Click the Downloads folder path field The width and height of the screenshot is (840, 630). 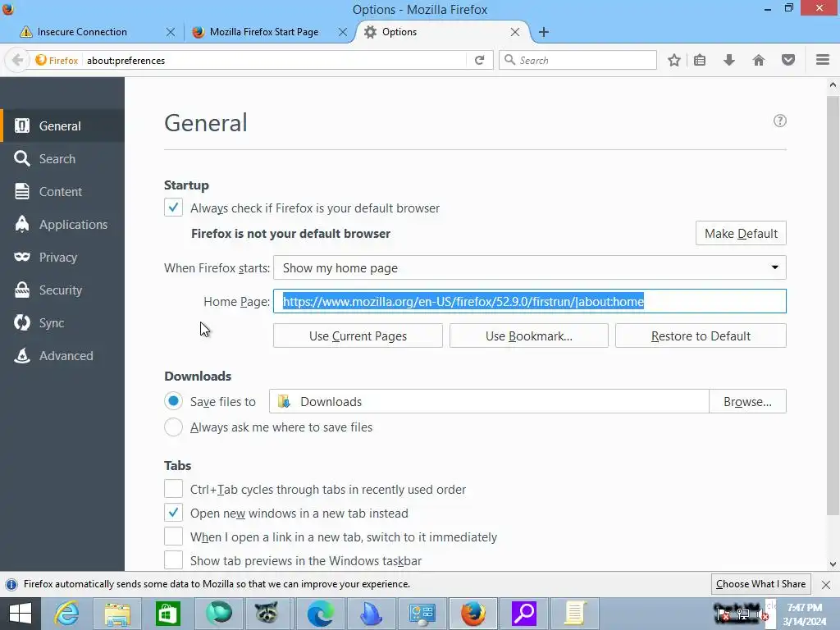(x=489, y=401)
